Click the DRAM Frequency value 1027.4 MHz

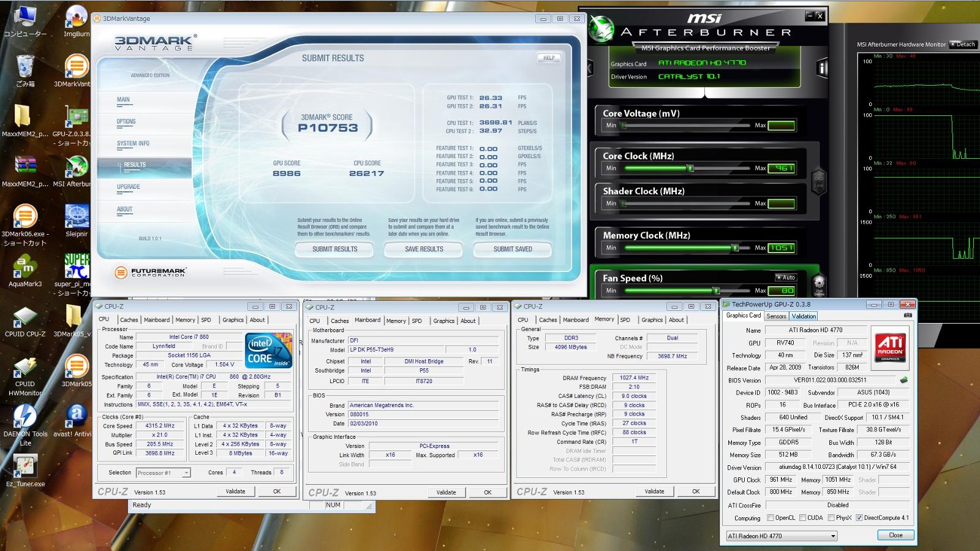click(634, 378)
